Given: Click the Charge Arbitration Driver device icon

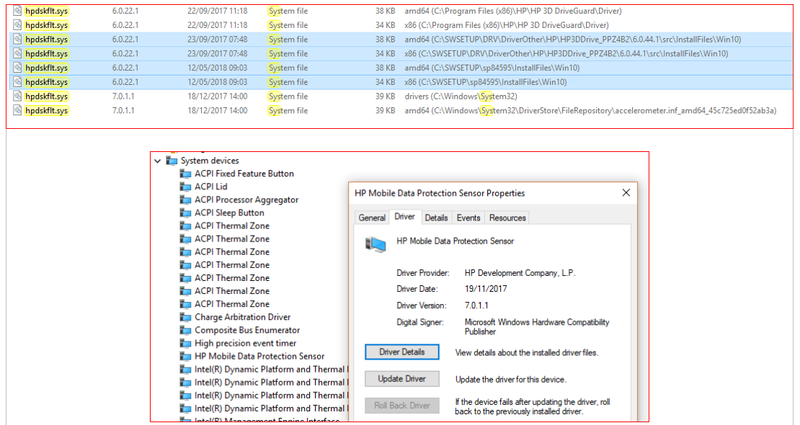Looking at the screenshot, I should tap(185, 317).
